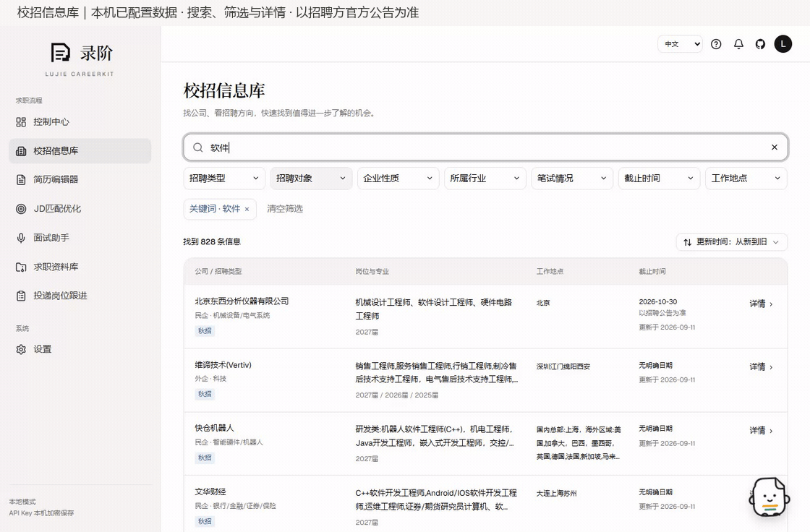
Task: Go to 控制中心 menu item
Action: pyautogui.click(x=80, y=122)
